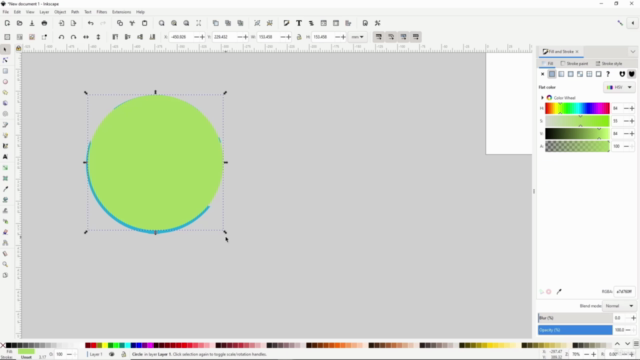
Task: Open the Path menu
Action: 75,12
